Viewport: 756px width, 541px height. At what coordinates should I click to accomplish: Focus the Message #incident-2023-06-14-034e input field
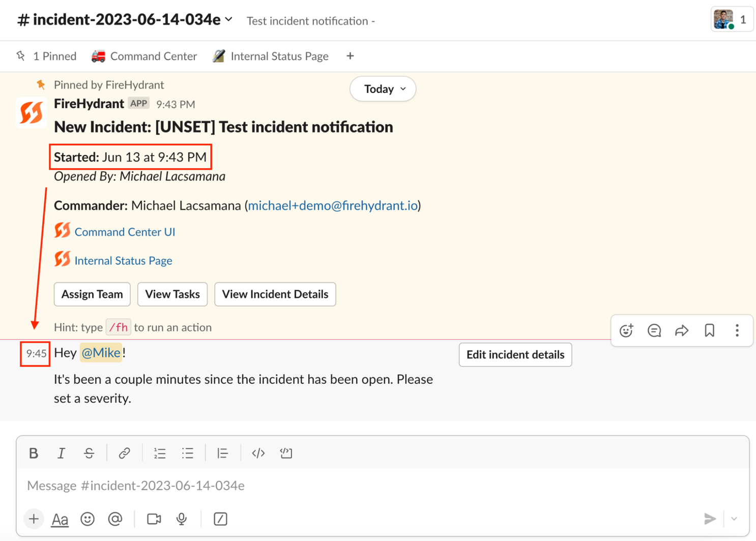click(x=383, y=486)
